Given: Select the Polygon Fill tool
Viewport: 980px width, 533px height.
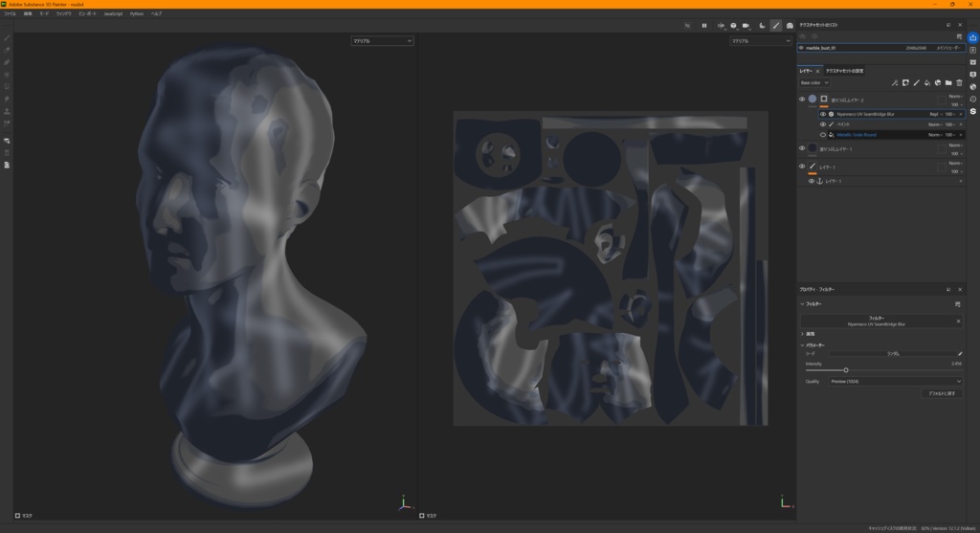Looking at the screenshot, I should tap(7, 75).
